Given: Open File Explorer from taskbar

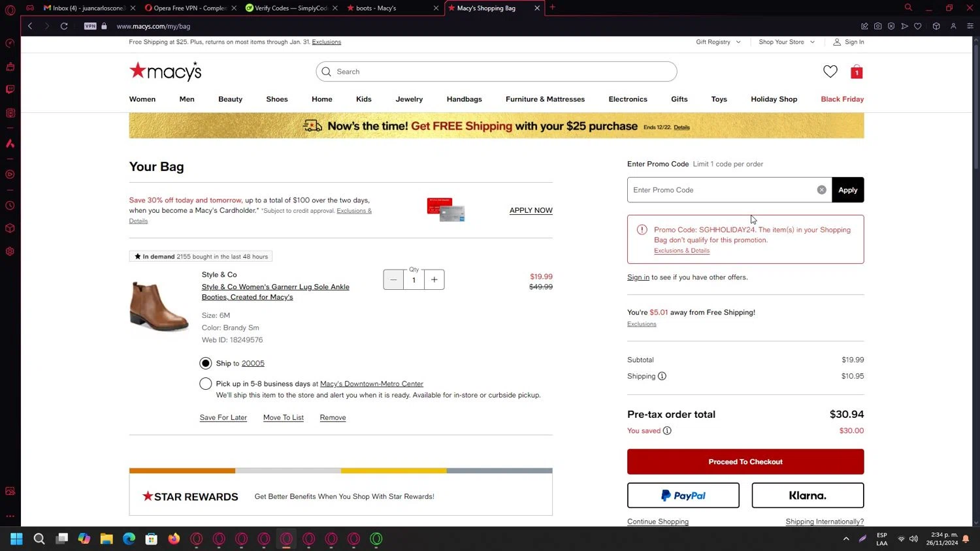Looking at the screenshot, I should pos(106,539).
